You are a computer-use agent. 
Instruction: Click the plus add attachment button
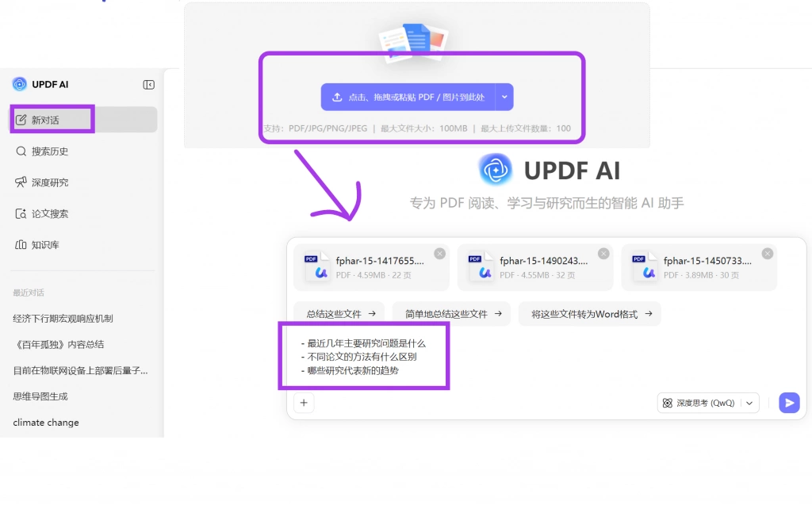tap(304, 403)
